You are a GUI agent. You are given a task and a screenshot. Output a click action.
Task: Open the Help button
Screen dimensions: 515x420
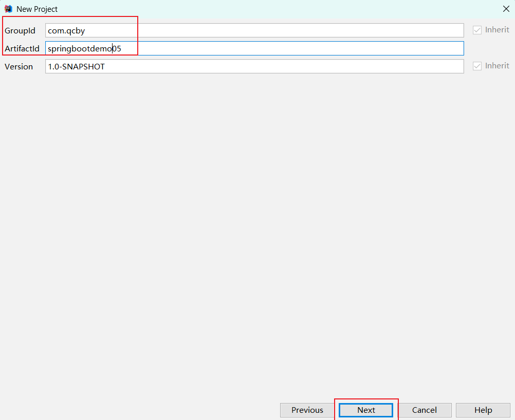point(483,410)
